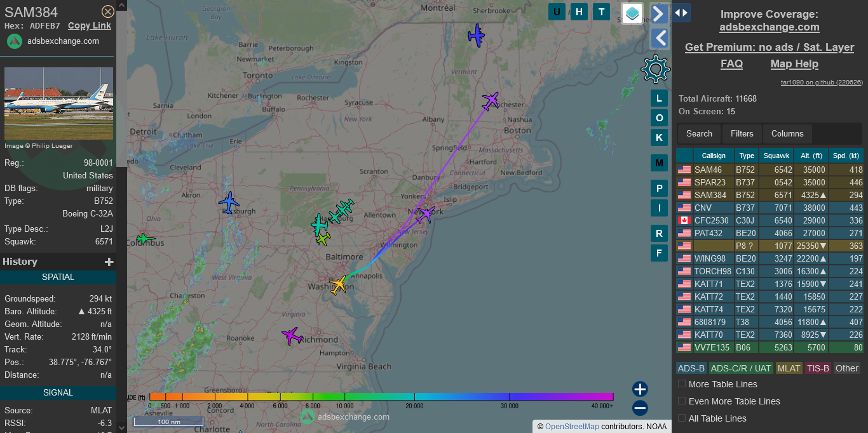Toggle the L map option button

pyautogui.click(x=659, y=98)
